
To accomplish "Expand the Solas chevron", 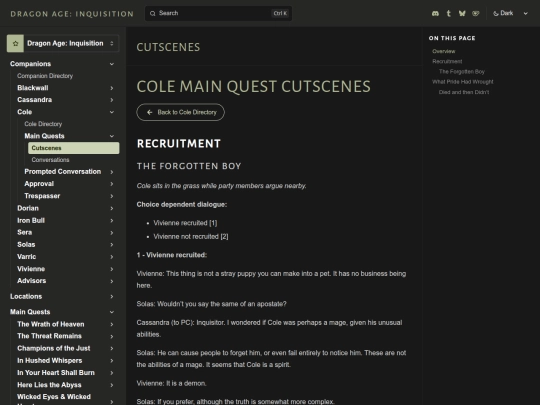I will [112, 245].
